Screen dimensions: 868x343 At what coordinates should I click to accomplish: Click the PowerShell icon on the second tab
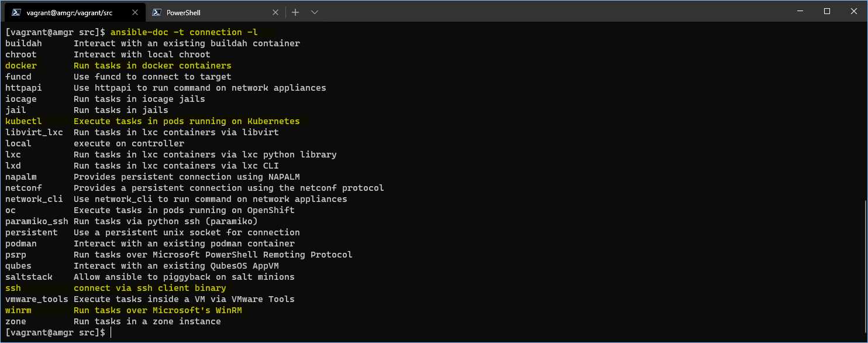pos(157,11)
